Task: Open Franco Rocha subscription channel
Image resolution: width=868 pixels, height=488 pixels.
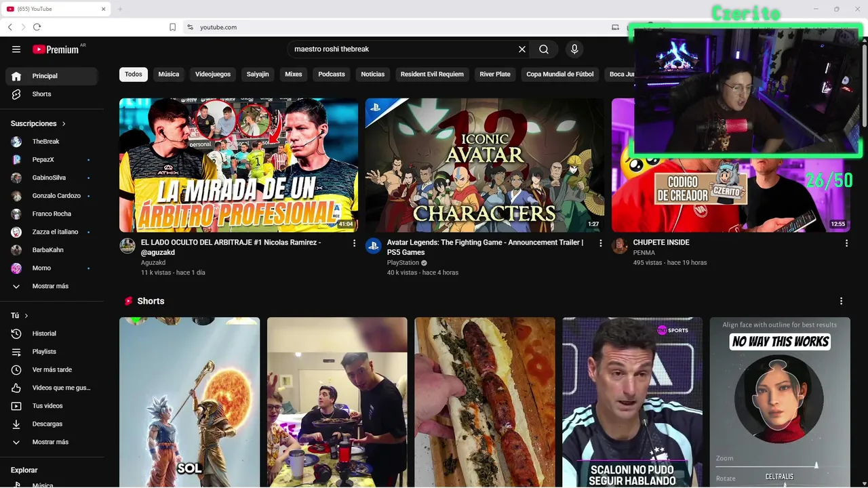Action: (52, 213)
